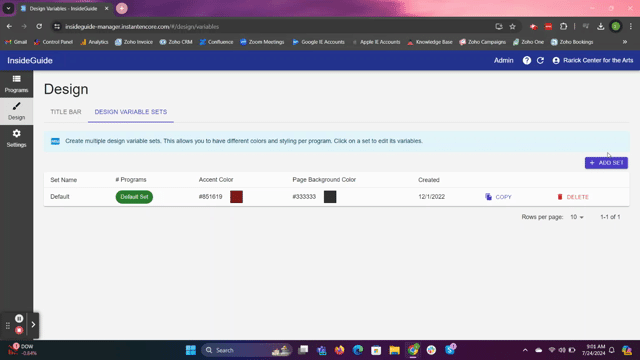Delete the Default design set
640x360 pixels.
pos(573,197)
